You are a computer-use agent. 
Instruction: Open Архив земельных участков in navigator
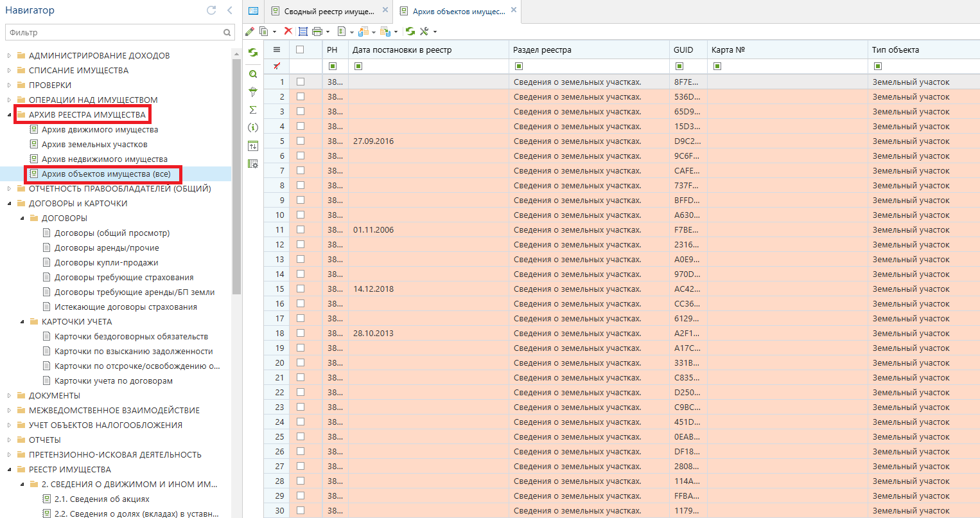point(94,144)
